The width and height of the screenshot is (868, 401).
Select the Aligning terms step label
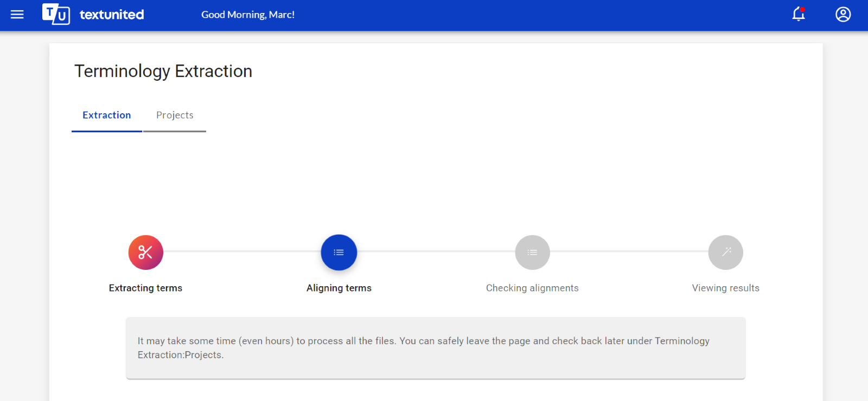point(339,288)
